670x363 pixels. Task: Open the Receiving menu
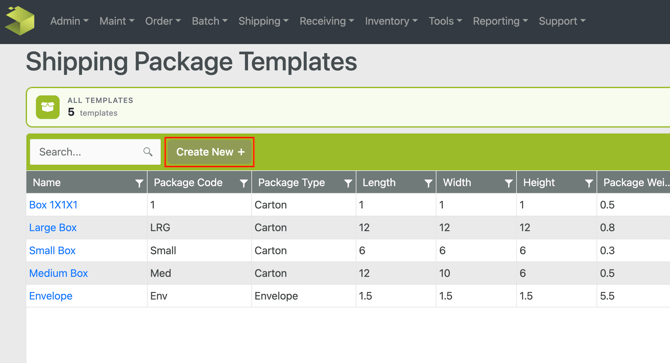pos(326,21)
